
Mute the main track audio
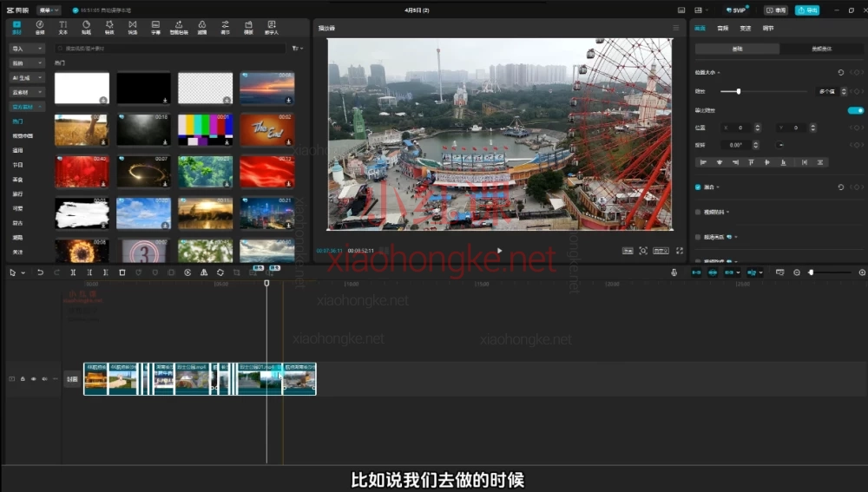pos(44,379)
